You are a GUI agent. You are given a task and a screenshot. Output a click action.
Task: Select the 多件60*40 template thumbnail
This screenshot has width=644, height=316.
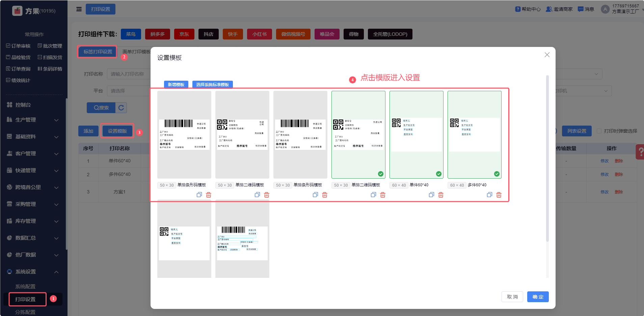[x=475, y=135]
